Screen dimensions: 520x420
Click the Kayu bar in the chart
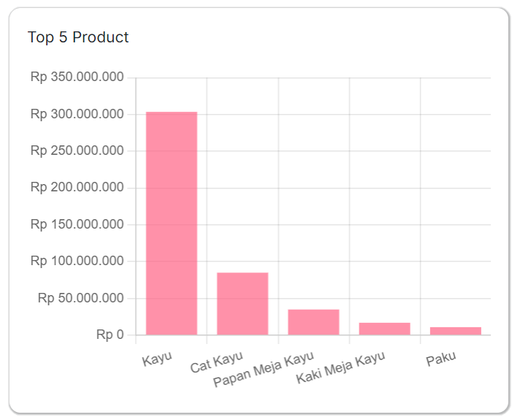(172, 223)
